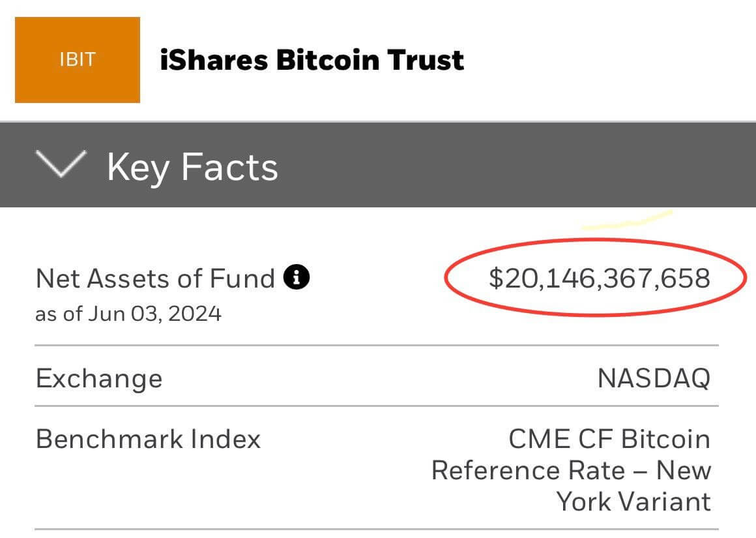Click the Benchmark Index row label

(148, 439)
